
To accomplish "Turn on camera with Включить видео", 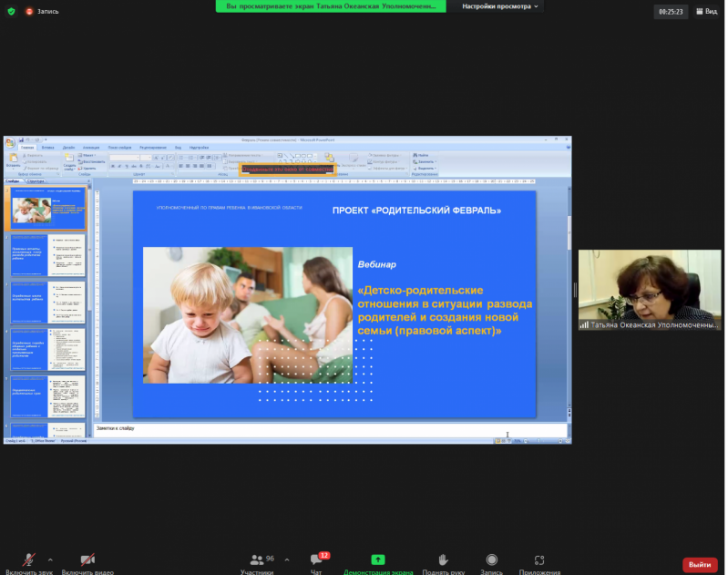I will tap(87, 561).
